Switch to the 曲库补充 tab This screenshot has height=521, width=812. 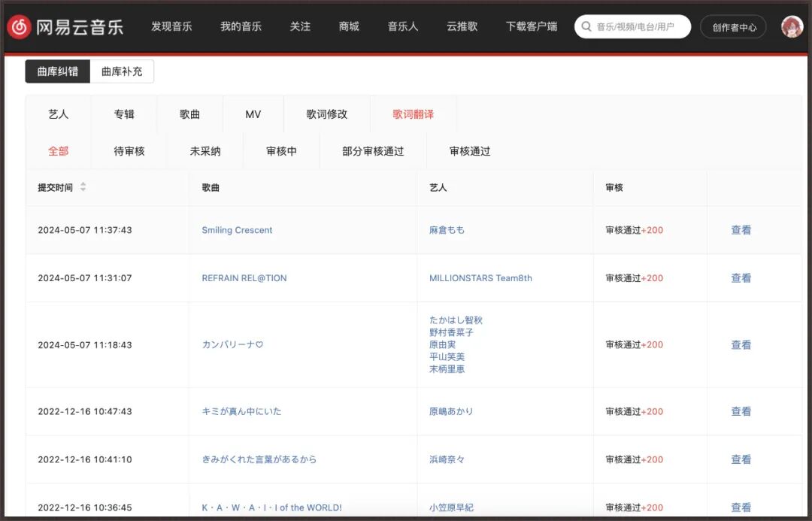tap(122, 71)
